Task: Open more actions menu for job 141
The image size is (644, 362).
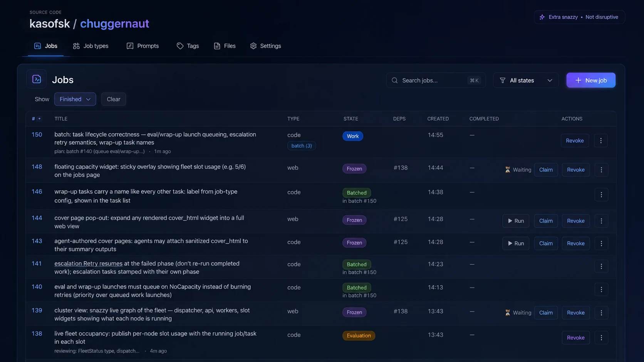Action: pos(601,266)
